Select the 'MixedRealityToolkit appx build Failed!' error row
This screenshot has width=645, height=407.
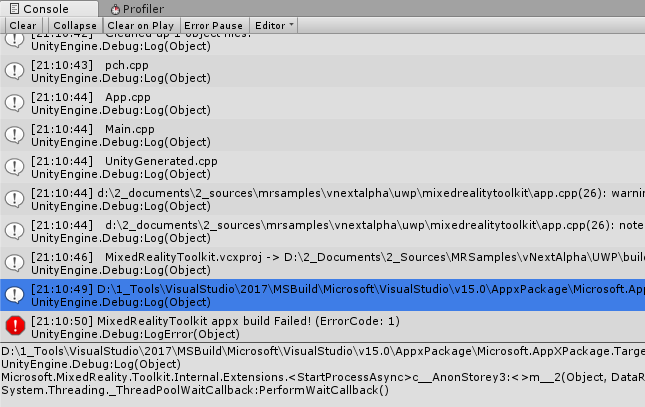click(322, 327)
